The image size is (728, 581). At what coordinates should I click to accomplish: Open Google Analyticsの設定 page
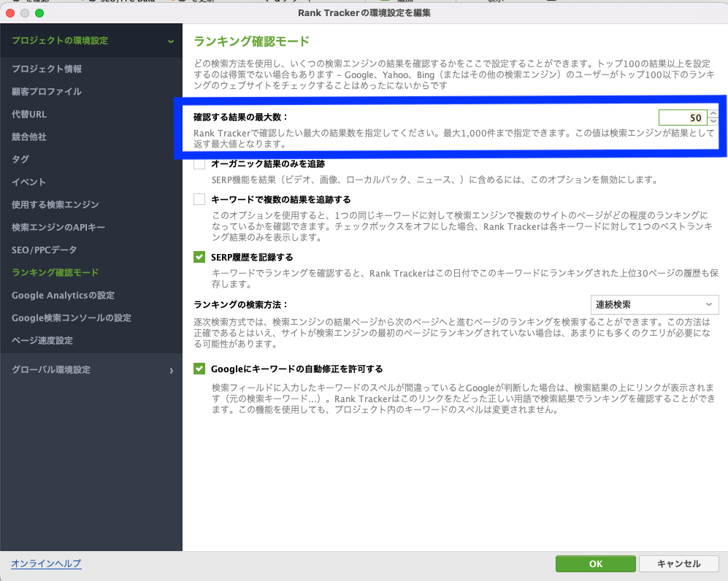pos(63,295)
